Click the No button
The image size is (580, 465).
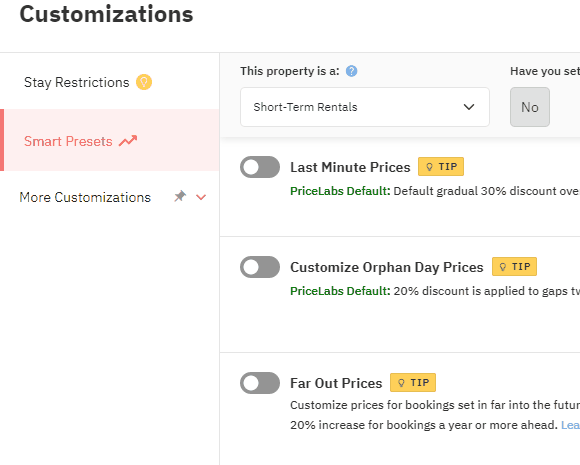click(530, 107)
